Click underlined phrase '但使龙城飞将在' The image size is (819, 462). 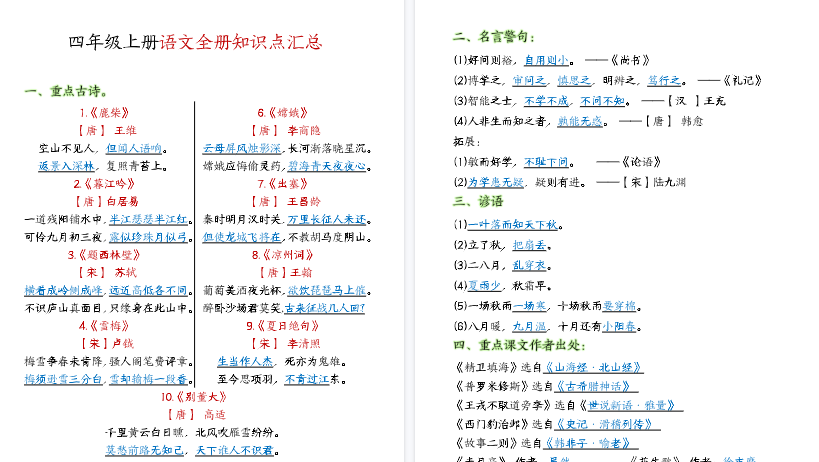pos(242,237)
